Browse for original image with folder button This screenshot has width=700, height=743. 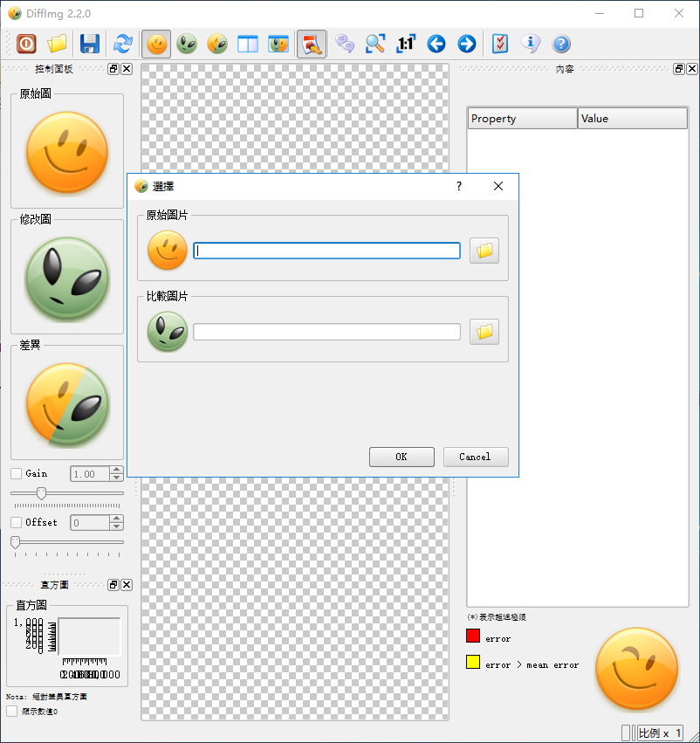click(x=484, y=251)
